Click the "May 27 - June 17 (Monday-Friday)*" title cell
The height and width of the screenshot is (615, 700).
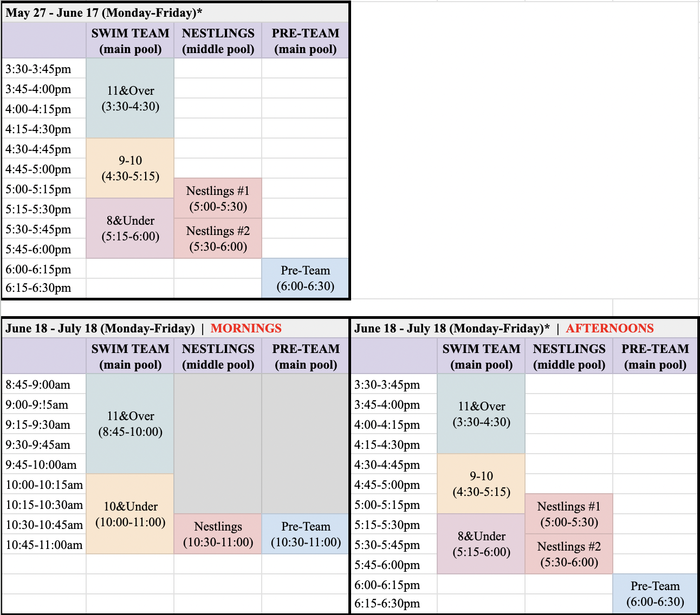(104, 13)
